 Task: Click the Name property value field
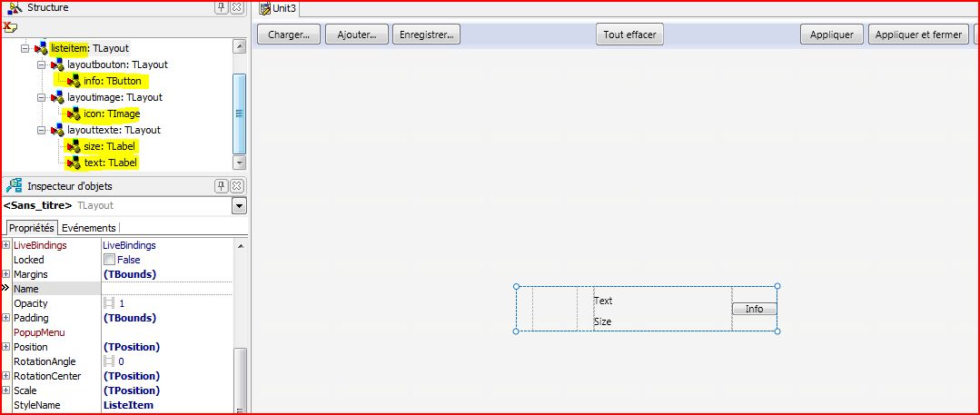[166, 289]
